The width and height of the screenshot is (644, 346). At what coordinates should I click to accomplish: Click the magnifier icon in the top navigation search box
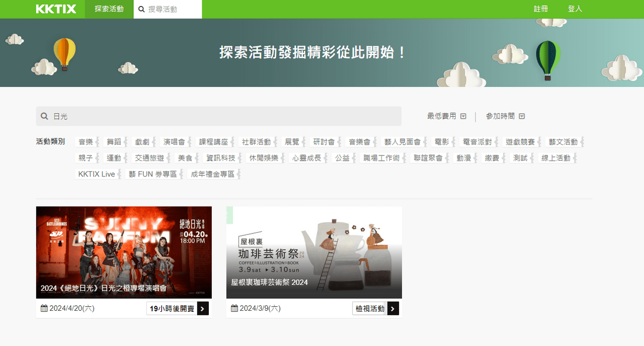click(141, 9)
